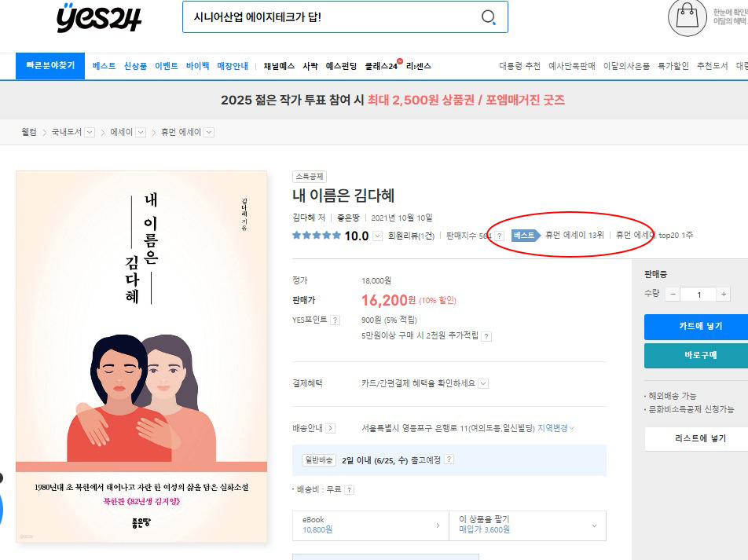Open the shopping cart bag icon
This screenshot has height=560, width=748.
[687, 17]
